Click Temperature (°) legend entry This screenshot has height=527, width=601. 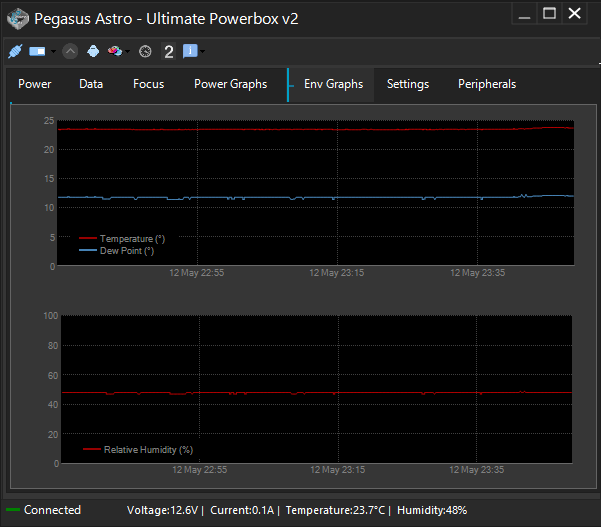coord(122,239)
